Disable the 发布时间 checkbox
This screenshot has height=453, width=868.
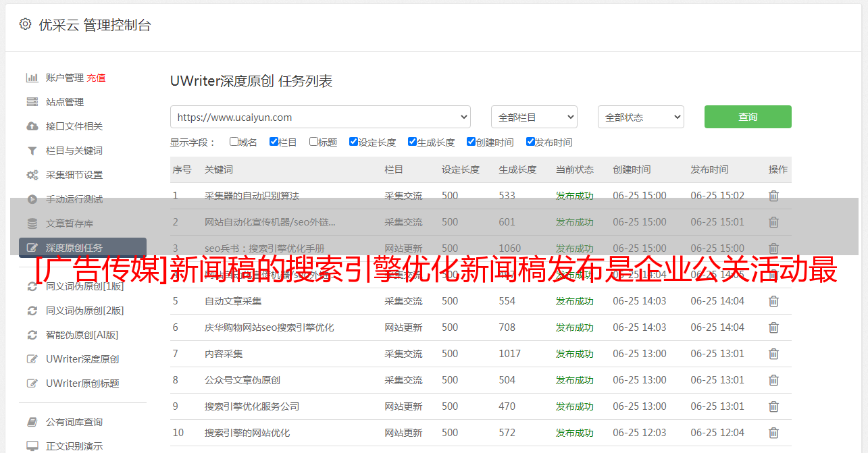530,142
